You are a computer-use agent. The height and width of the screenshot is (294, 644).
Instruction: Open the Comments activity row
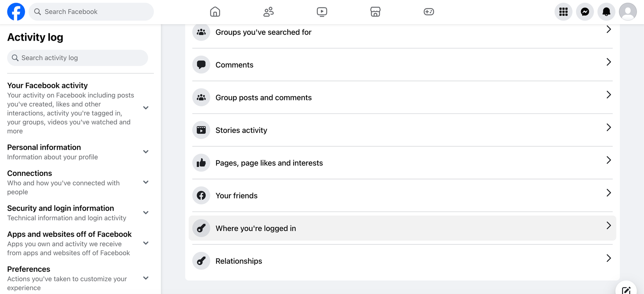pos(402,65)
